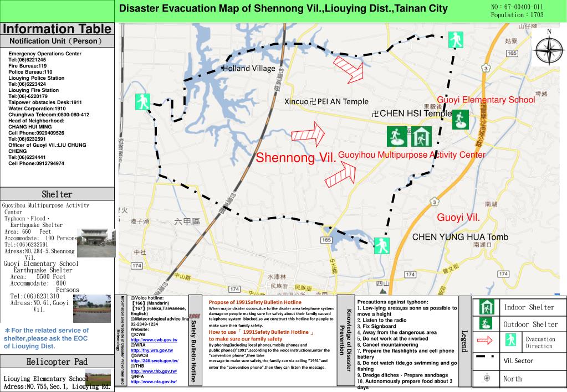Click the evacuation exit icon at the map's northeast boundary corner
This screenshot has height=392, width=567.
pyautogui.click(x=456, y=40)
